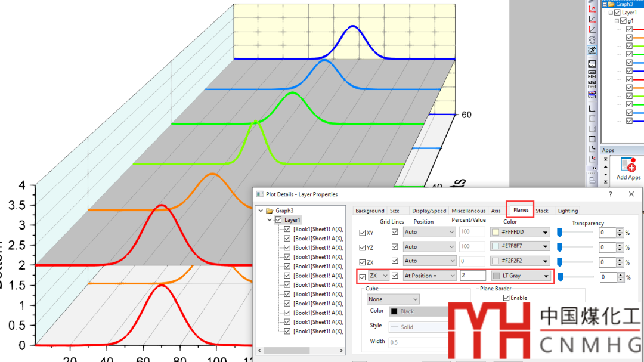Image resolution: width=644 pixels, height=362 pixels.
Task: Click the help question mark in Plot Details
Action: pos(611,194)
